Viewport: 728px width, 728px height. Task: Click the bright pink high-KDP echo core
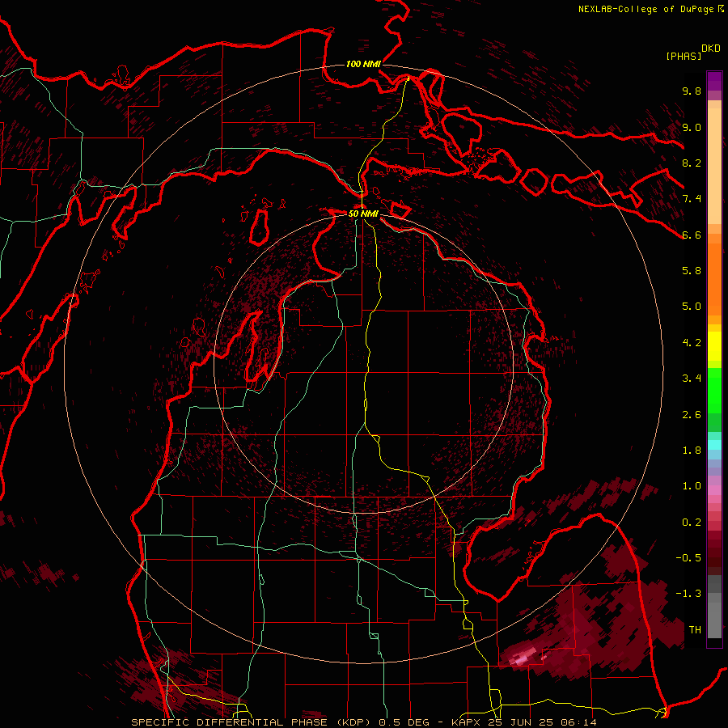pyautogui.click(x=520, y=658)
